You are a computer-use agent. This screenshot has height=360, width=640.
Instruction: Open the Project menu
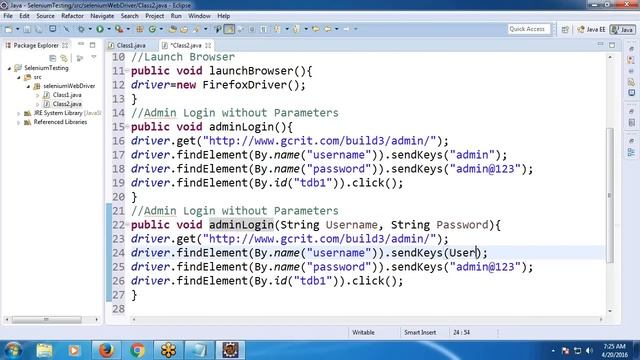click(x=155, y=16)
